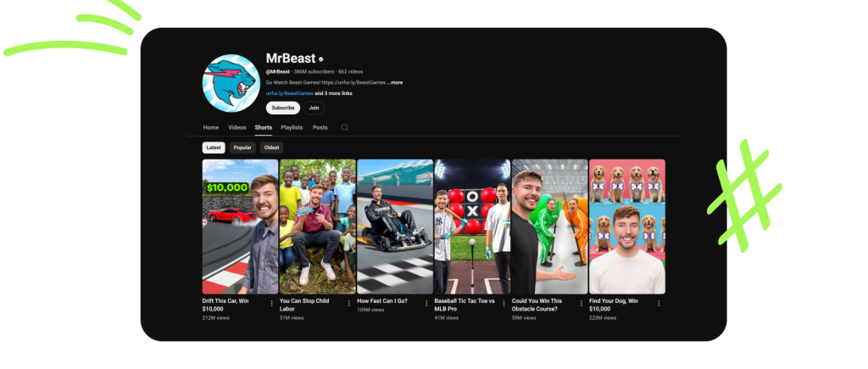Switch to the Home tab
The width and height of the screenshot is (868, 369).
[x=211, y=127]
